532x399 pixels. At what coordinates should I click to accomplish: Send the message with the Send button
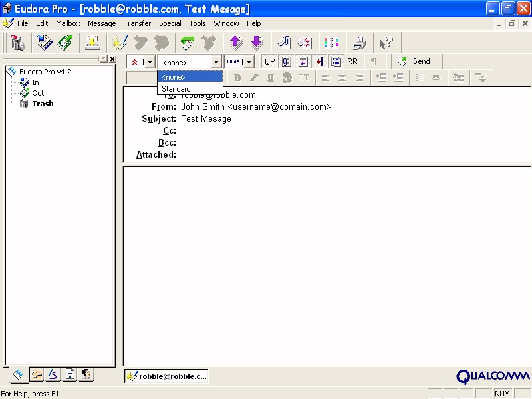click(x=414, y=61)
